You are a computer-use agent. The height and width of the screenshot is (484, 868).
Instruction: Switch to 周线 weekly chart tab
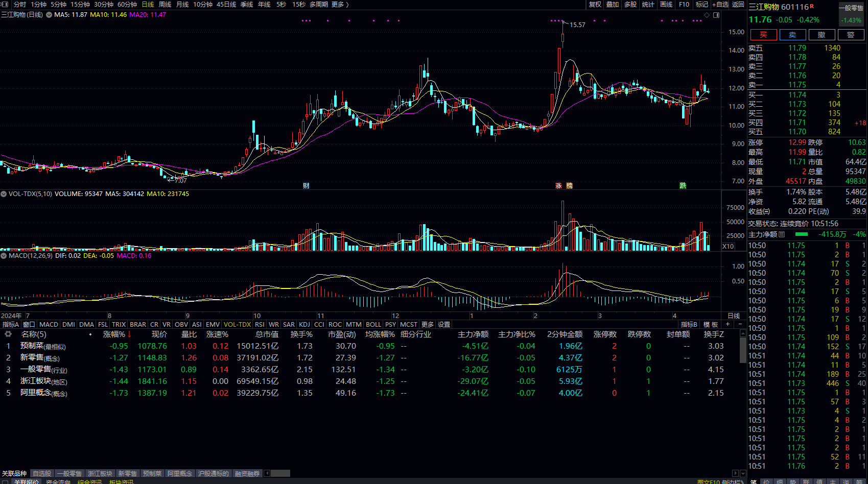pyautogui.click(x=165, y=5)
